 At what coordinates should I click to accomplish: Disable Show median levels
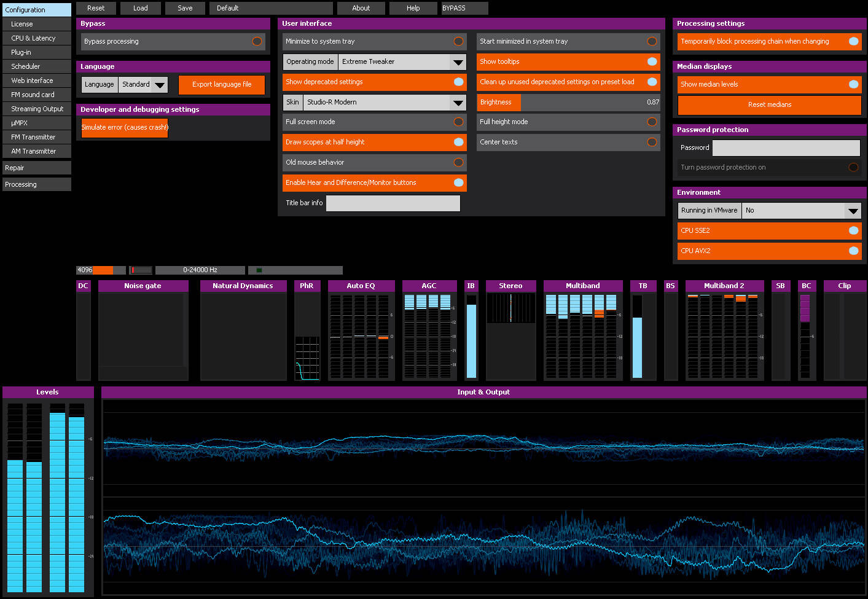coord(770,84)
